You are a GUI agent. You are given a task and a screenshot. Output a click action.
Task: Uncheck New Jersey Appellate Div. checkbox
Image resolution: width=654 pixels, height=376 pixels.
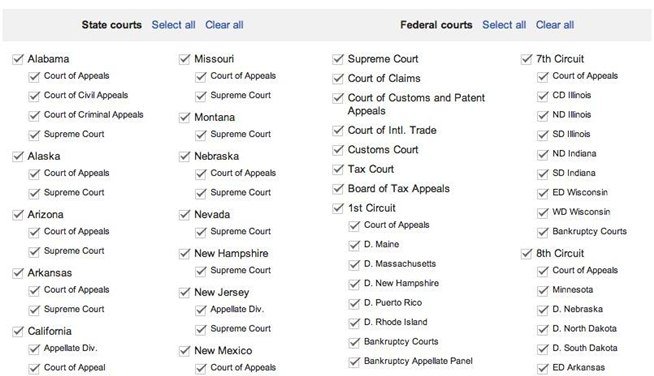tap(201, 310)
